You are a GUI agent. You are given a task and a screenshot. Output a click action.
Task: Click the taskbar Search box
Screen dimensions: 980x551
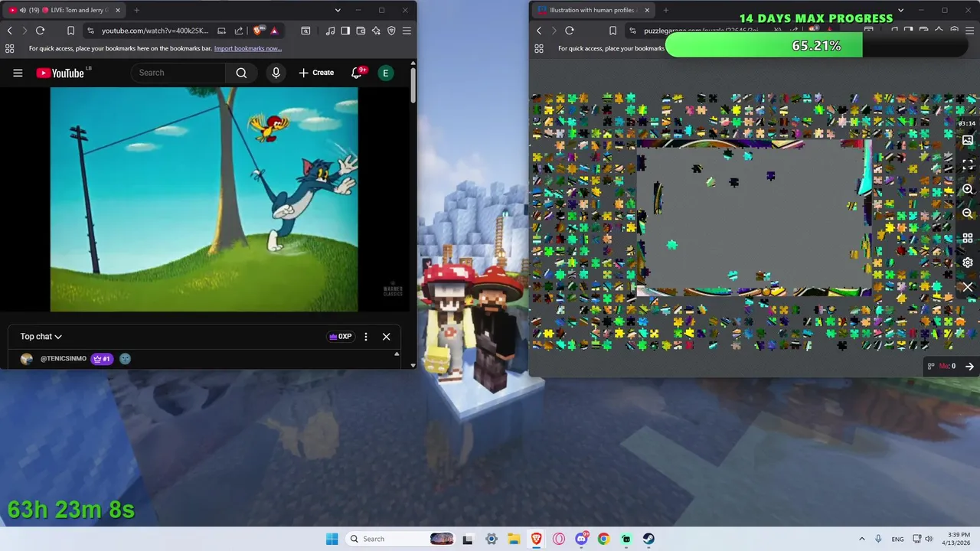click(x=399, y=539)
